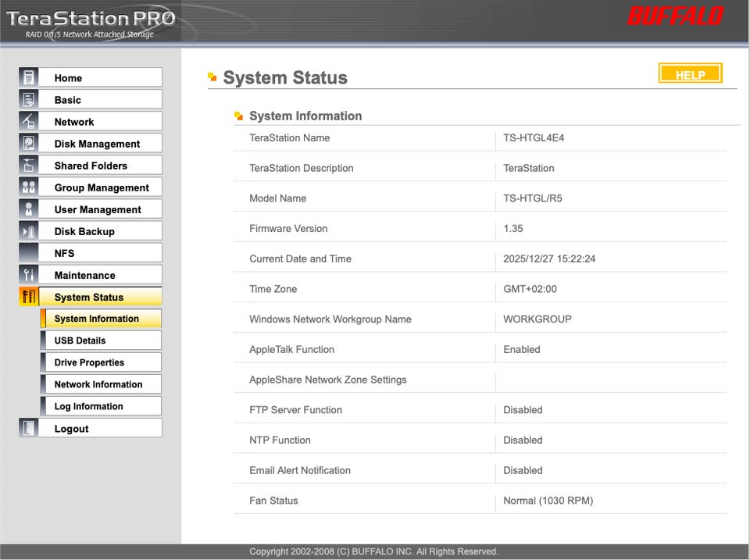Image resolution: width=750 pixels, height=560 pixels.
Task: Click the Fan Status label
Action: coord(273,500)
